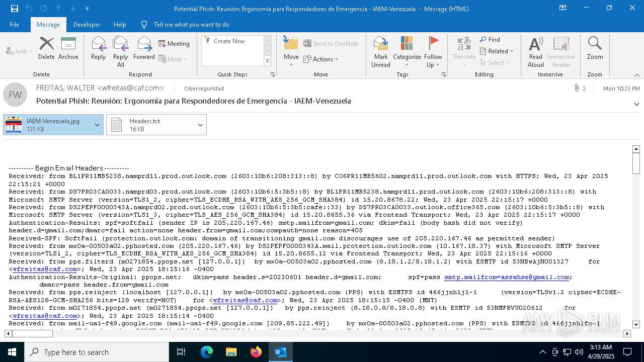
Task: Start Read Aloud
Action: point(535,51)
